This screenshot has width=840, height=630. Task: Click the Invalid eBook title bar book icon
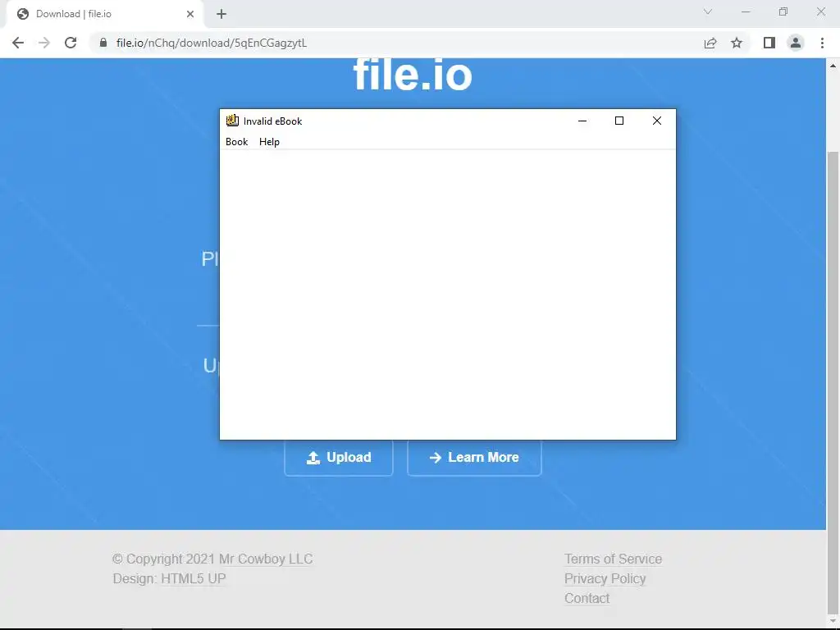pos(232,121)
